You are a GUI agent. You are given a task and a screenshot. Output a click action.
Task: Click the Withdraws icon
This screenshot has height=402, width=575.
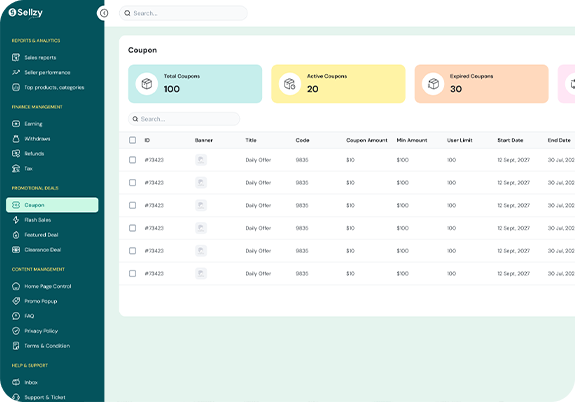[16, 139]
